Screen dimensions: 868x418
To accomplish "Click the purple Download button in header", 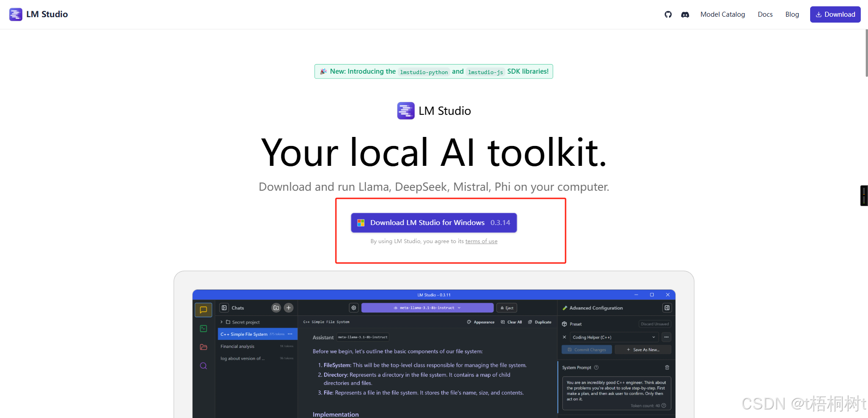I will point(835,14).
